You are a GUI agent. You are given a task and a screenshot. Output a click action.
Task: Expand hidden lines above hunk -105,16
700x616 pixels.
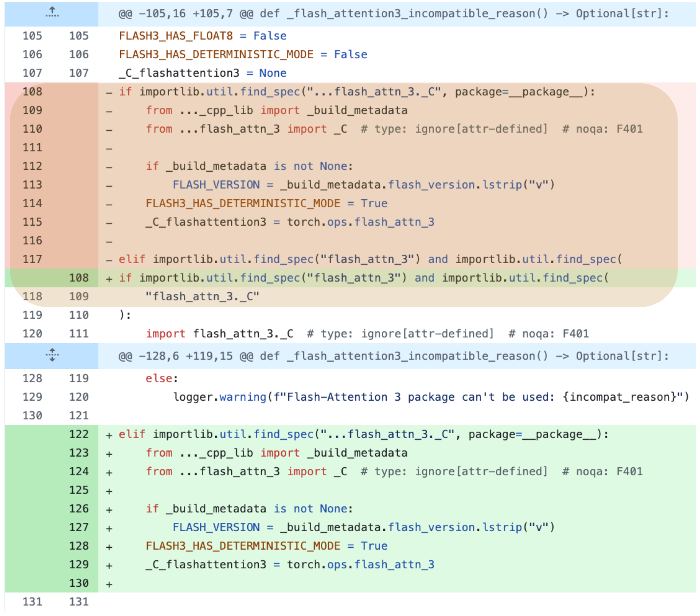pyautogui.click(x=52, y=13)
